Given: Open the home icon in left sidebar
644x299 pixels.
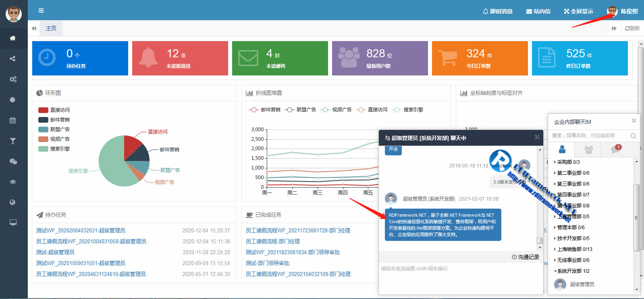Looking at the screenshot, I should [x=13, y=38].
